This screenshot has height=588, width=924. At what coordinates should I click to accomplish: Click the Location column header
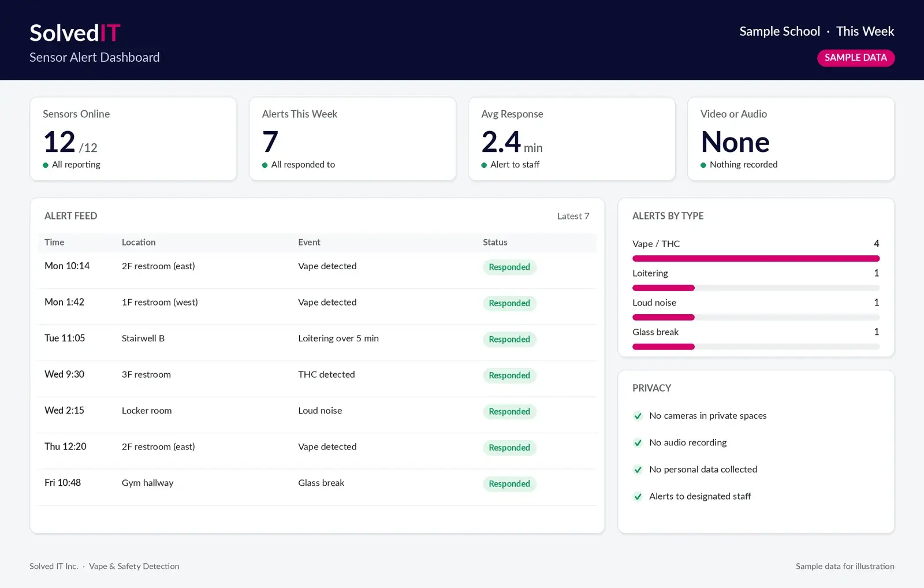pyautogui.click(x=139, y=242)
